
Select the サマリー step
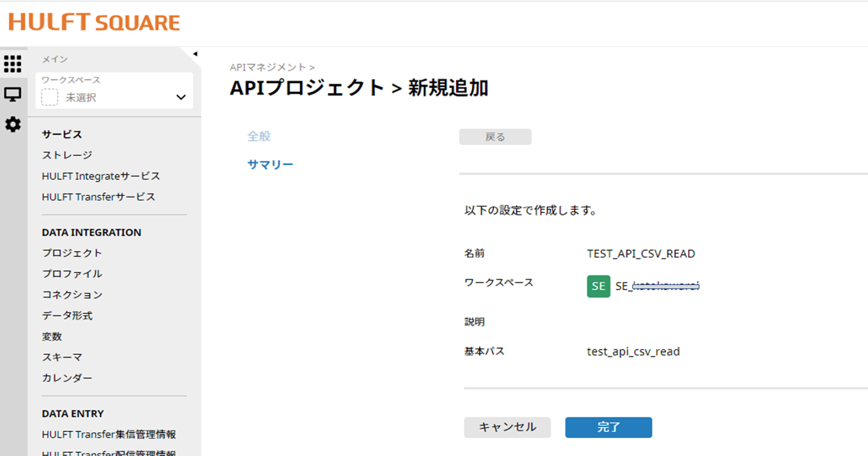(270, 163)
